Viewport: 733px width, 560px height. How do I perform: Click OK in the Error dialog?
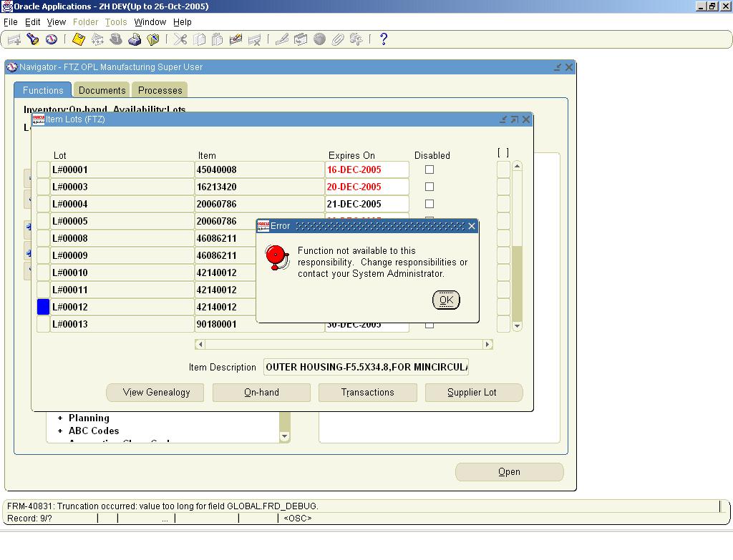coord(446,300)
